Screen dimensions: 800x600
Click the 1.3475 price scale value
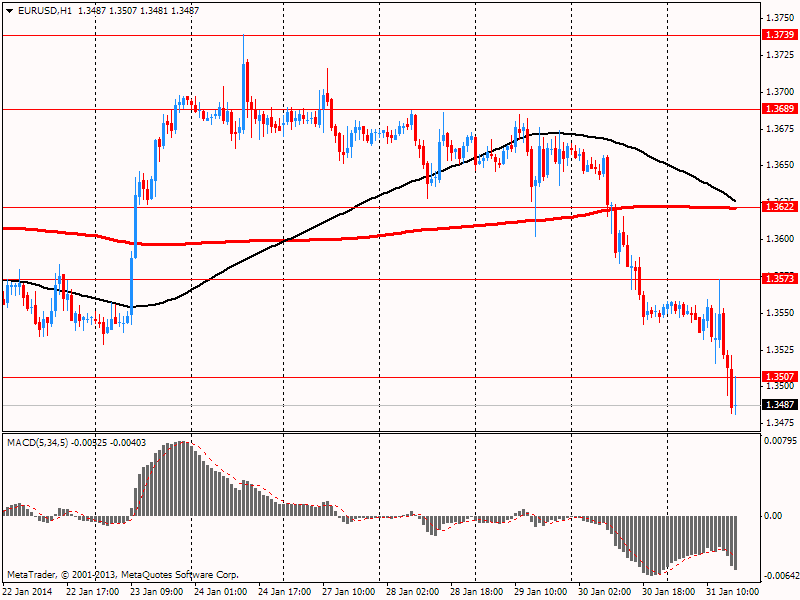[x=781, y=422]
